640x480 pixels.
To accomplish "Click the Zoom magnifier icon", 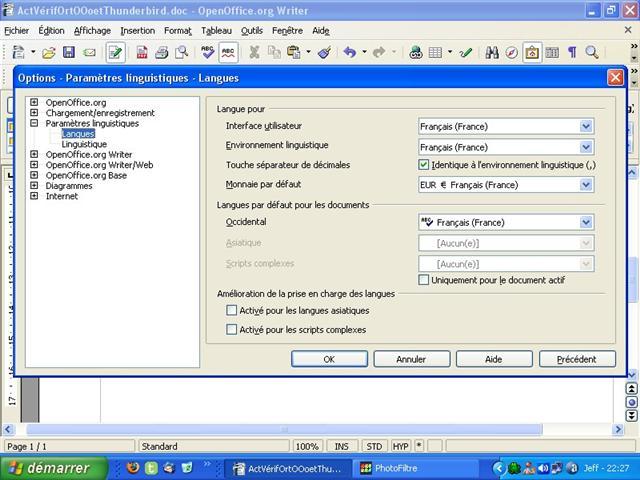I will (592, 52).
